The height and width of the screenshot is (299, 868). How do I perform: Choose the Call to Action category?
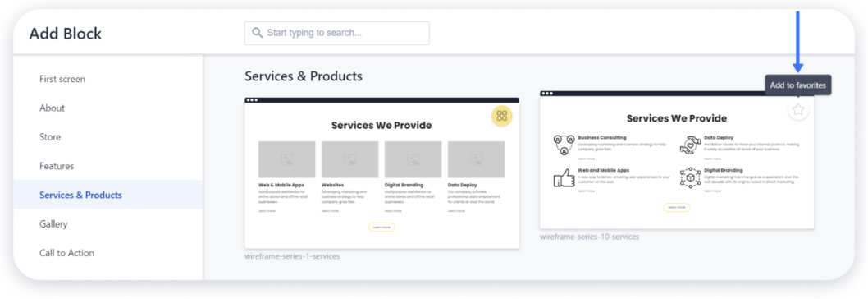pos(108,252)
